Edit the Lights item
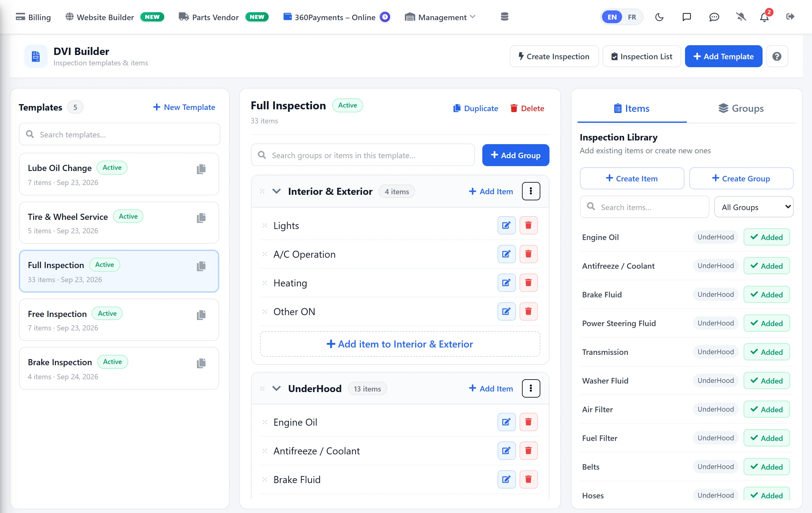The height and width of the screenshot is (513, 812). (x=506, y=225)
